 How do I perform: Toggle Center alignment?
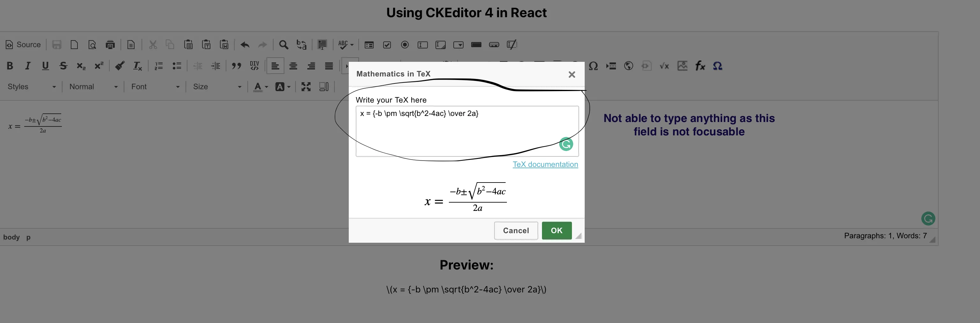click(293, 66)
